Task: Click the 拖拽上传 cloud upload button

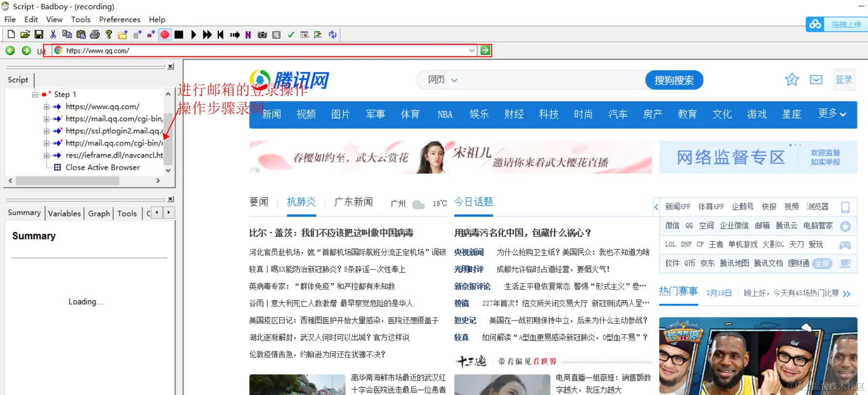Action: tap(837, 24)
